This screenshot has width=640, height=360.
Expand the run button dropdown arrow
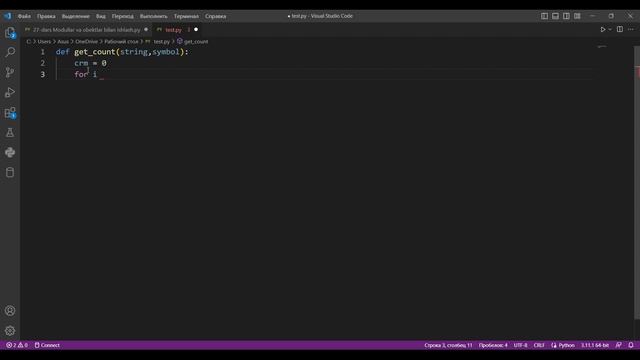pyautogui.click(x=610, y=29)
